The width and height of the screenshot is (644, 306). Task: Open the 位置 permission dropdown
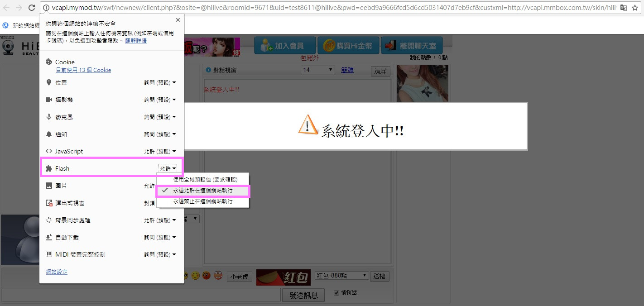[160, 83]
